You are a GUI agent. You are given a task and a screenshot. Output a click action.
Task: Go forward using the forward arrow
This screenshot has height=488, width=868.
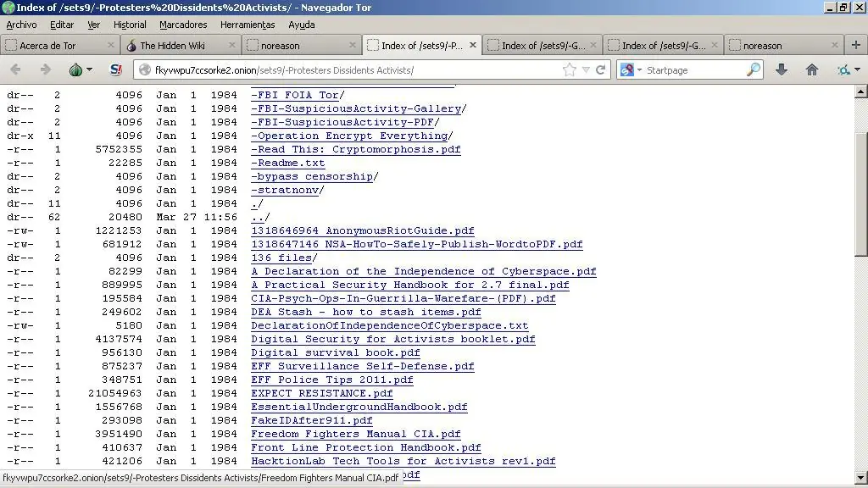point(46,69)
